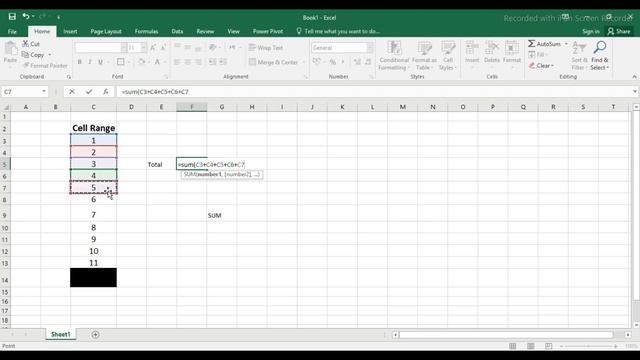Click Sign in
Screen dimensions: 640x360
point(591,31)
